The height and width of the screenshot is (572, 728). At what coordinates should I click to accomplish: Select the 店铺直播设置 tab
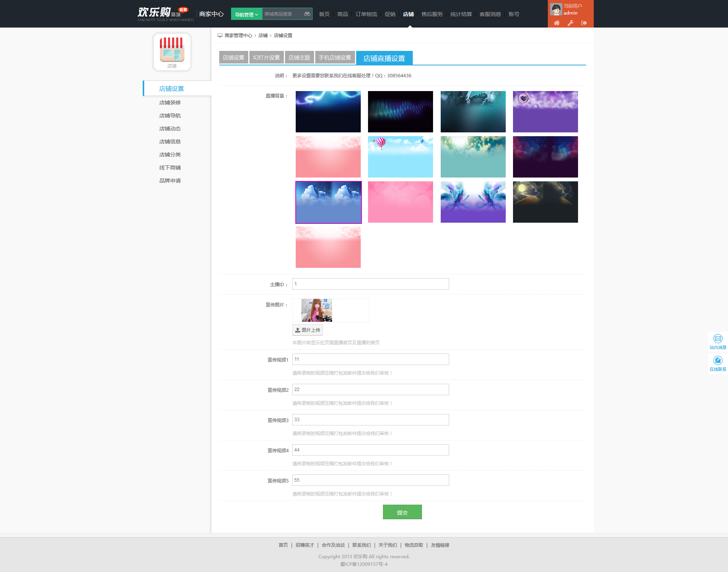coord(384,58)
